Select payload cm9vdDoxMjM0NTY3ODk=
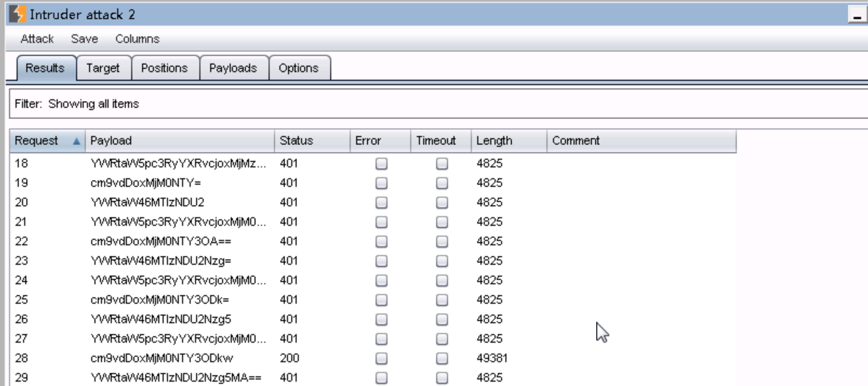 click(x=160, y=300)
